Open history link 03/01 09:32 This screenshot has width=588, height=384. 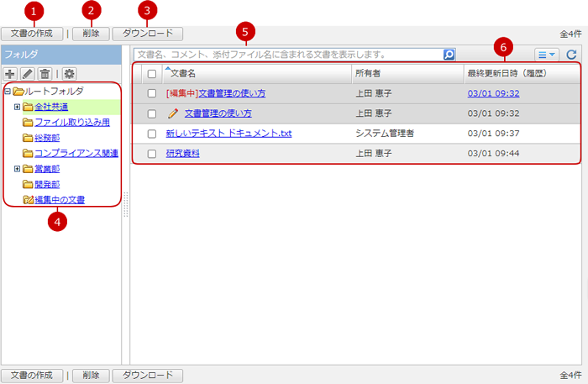coord(494,93)
